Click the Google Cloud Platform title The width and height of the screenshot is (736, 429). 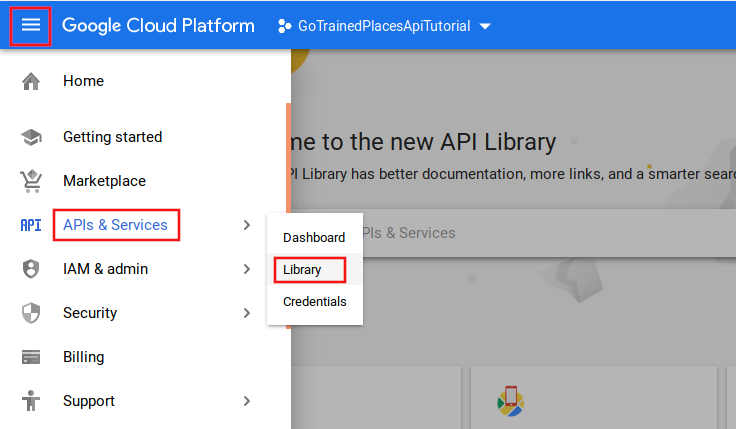(x=158, y=26)
